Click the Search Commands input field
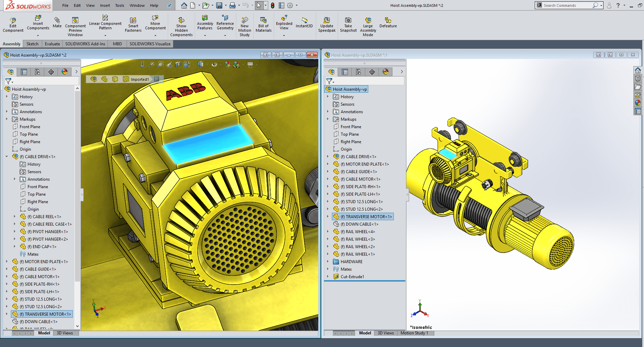This screenshot has height=347, width=644. [x=566, y=5]
